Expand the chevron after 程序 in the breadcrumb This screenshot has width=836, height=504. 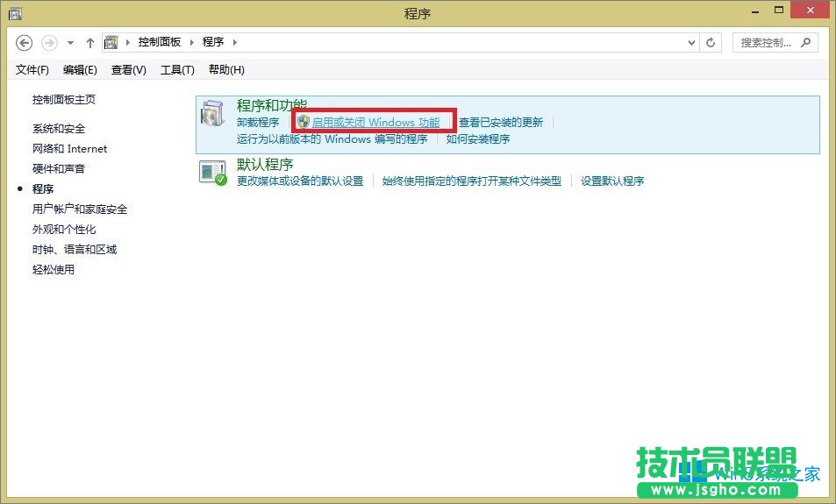tap(234, 42)
